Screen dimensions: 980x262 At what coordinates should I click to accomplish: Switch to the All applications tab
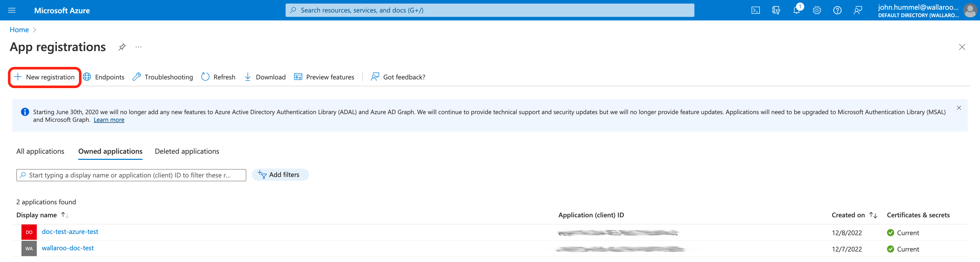coord(40,151)
